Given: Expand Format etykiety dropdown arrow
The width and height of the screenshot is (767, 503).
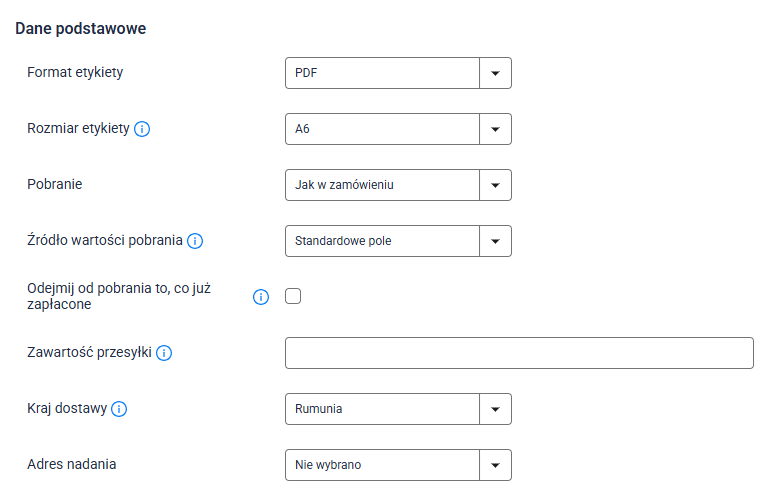Looking at the screenshot, I should point(495,73).
